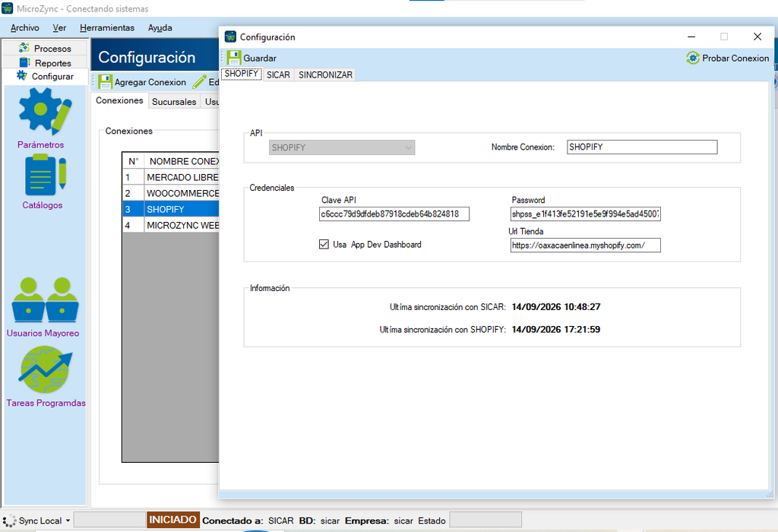Image resolution: width=778 pixels, height=532 pixels.
Task: Open the Archivo menu
Action: pyautogui.click(x=25, y=28)
